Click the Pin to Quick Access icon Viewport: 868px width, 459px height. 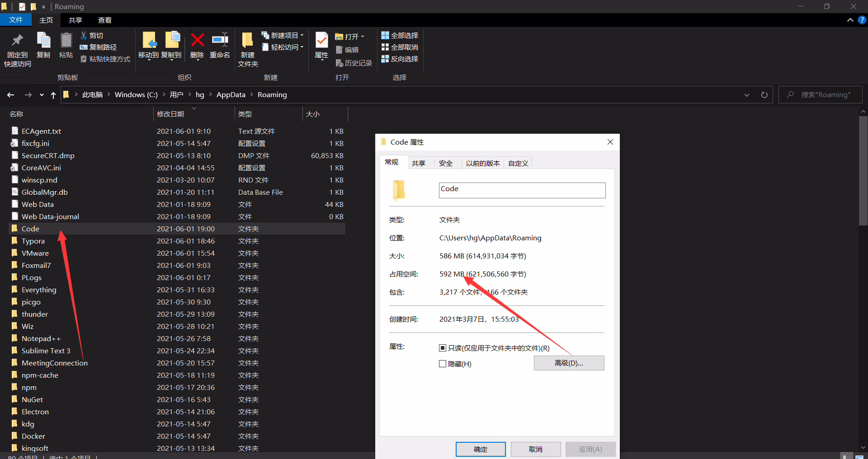17,40
